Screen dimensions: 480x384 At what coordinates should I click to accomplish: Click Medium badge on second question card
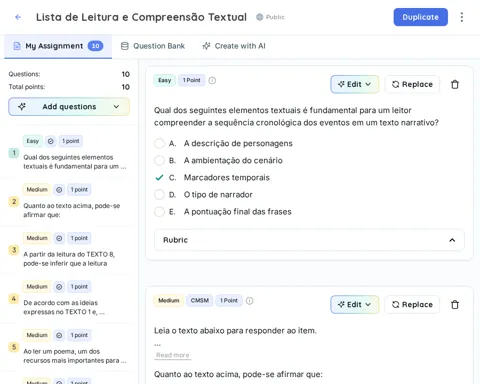(169, 301)
